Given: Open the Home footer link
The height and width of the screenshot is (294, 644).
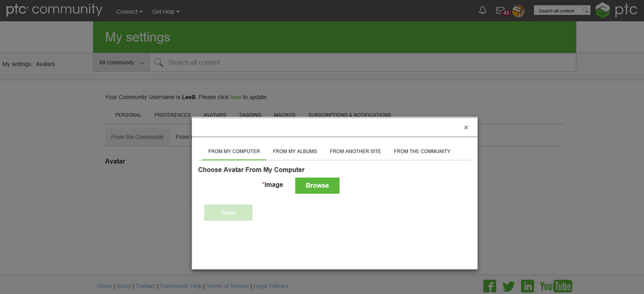Looking at the screenshot, I should [104, 286].
